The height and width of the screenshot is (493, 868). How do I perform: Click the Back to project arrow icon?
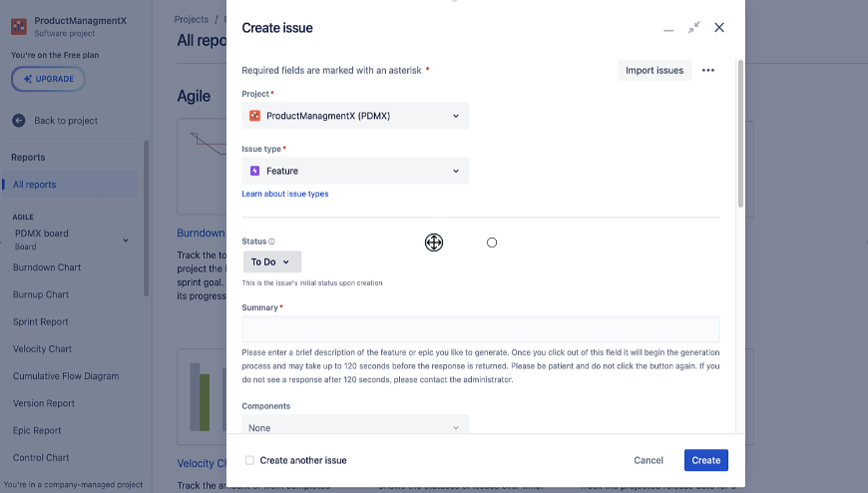[18, 121]
